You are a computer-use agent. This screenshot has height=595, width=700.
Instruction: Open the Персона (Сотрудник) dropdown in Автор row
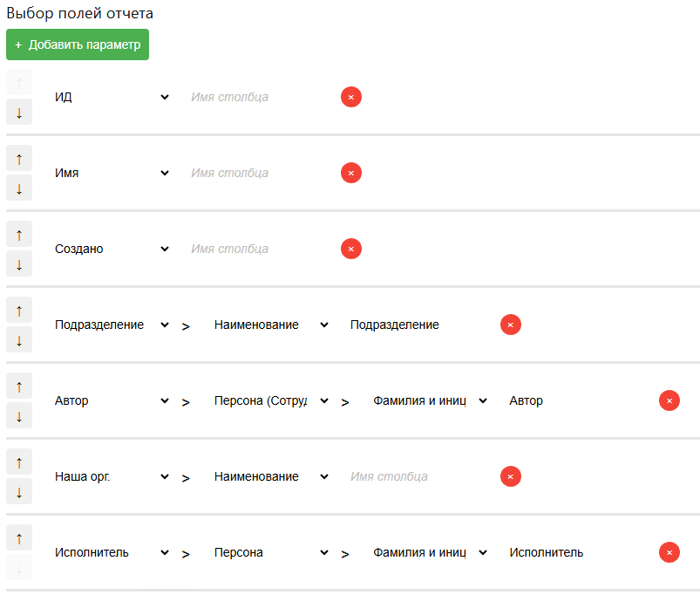tap(271, 400)
